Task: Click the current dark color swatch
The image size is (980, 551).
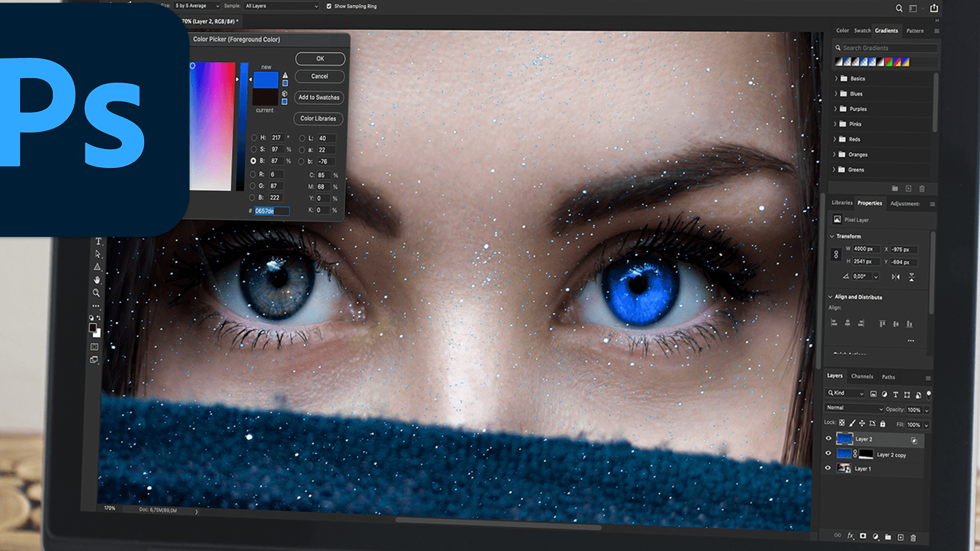Action: pos(265,97)
